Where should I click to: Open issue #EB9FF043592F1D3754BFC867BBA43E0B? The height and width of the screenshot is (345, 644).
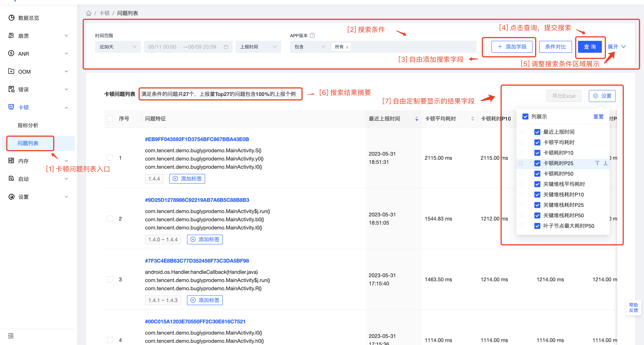(x=197, y=139)
